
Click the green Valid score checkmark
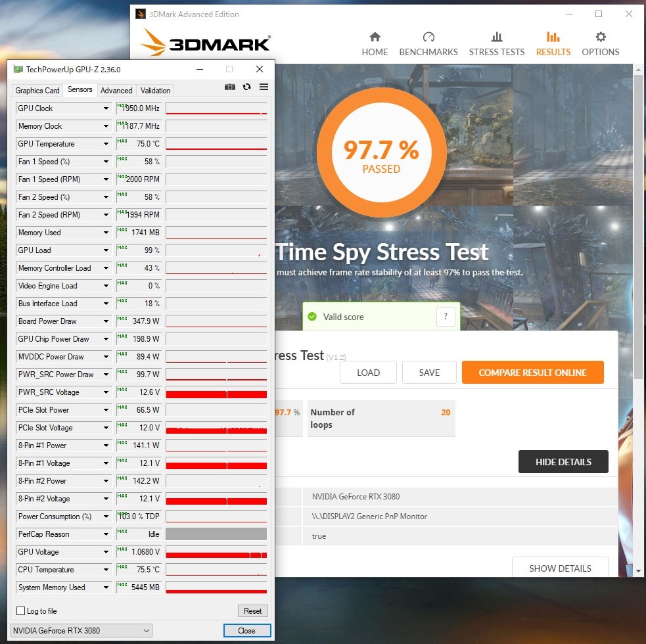(x=312, y=317)
